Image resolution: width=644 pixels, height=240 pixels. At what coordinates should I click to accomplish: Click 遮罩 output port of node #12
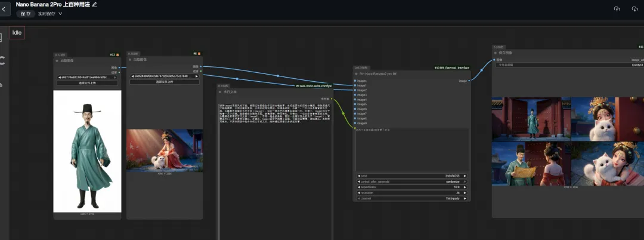point(119,72)
